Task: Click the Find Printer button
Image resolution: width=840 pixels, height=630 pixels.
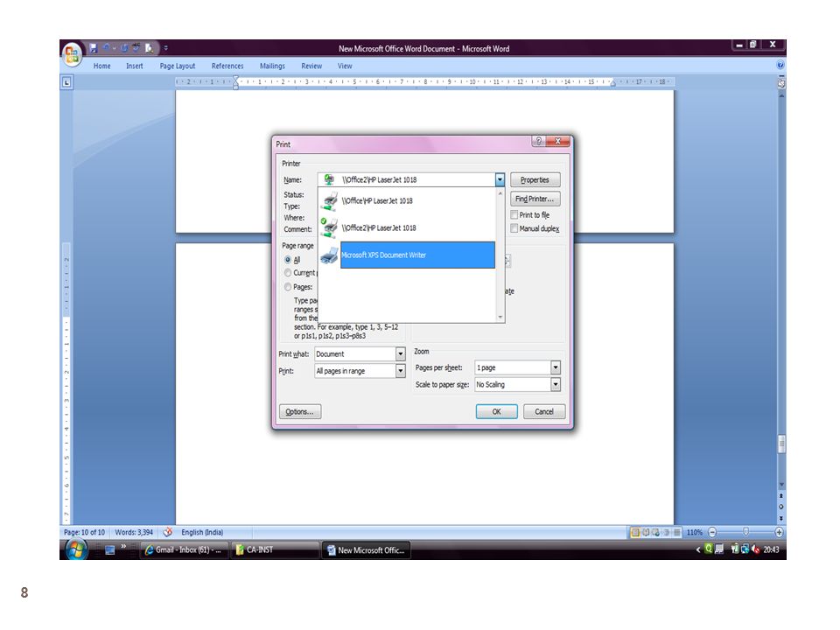Action: click(535, 199)
